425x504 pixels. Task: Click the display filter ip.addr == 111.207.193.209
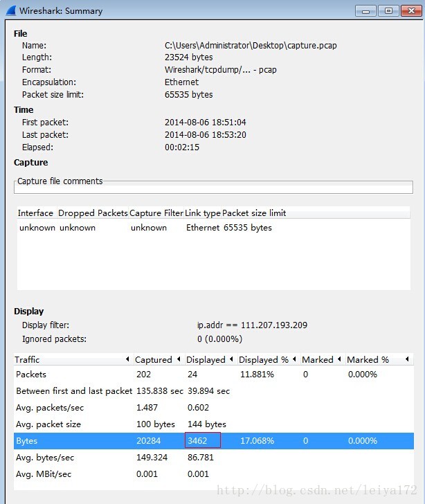pos(253,325)
